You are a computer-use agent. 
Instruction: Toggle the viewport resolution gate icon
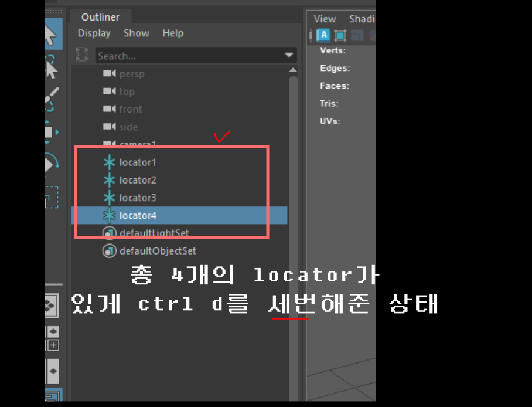click(357, 35)
